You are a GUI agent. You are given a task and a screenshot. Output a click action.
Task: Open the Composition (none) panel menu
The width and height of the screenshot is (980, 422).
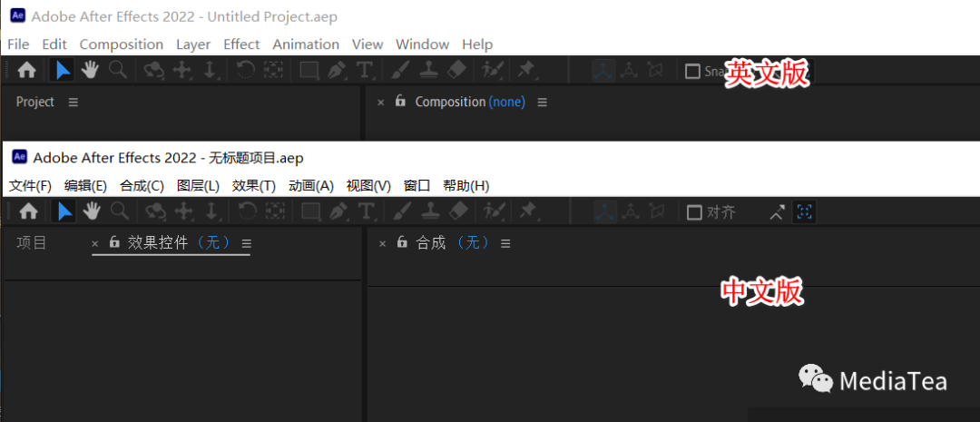click(x=542, y=102)
